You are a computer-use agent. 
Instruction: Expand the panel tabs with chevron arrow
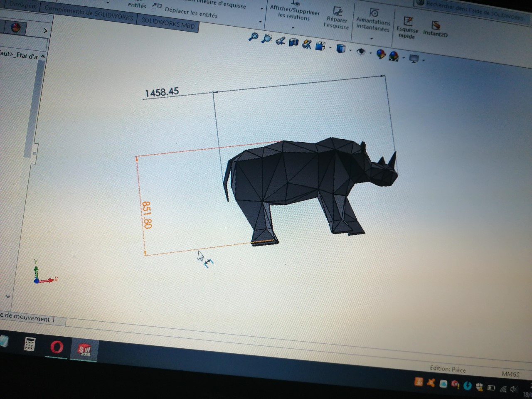pos(45,31)
